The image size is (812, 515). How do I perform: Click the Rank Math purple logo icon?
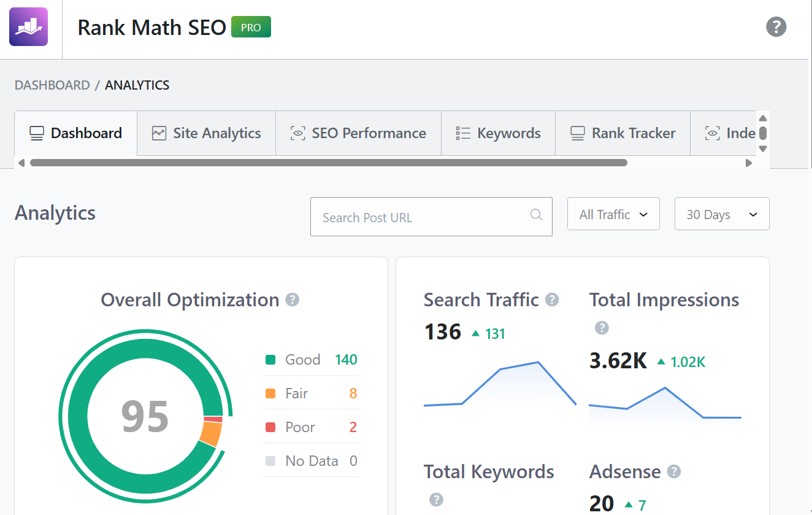[x=28, y=27]
